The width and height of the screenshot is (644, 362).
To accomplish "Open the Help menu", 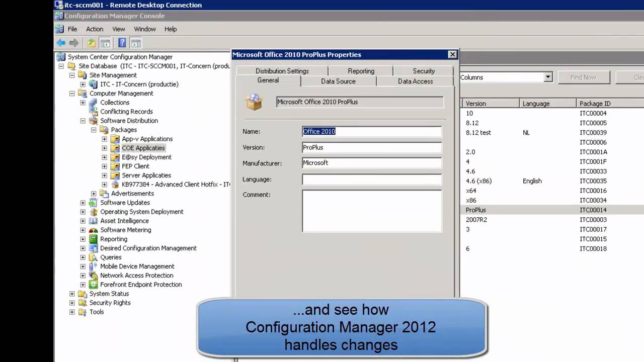I will coord(171,29).
